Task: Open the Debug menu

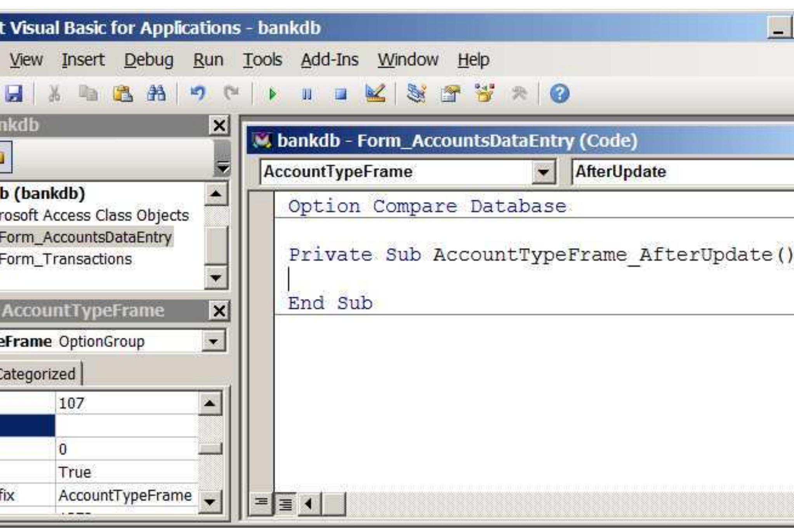Action: (149, 60)
